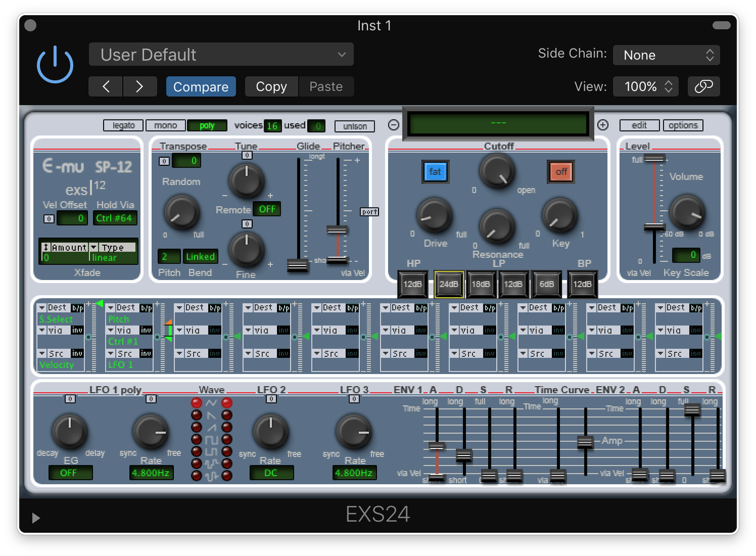Click the orange intensity arrow of Pitch slot

pyautogui.click(x=168, y=322)
